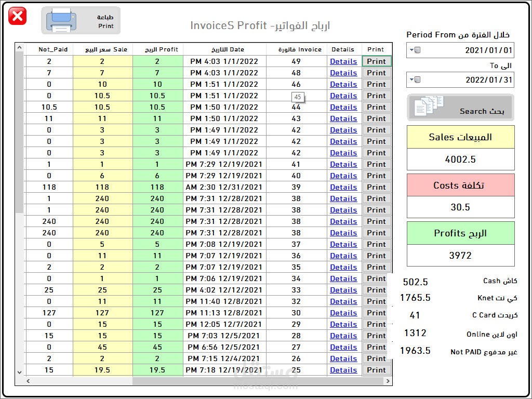This screenshot has height=399, width=532.
Task: Click the Invoice column header
Action: click(x=297, y=49)
